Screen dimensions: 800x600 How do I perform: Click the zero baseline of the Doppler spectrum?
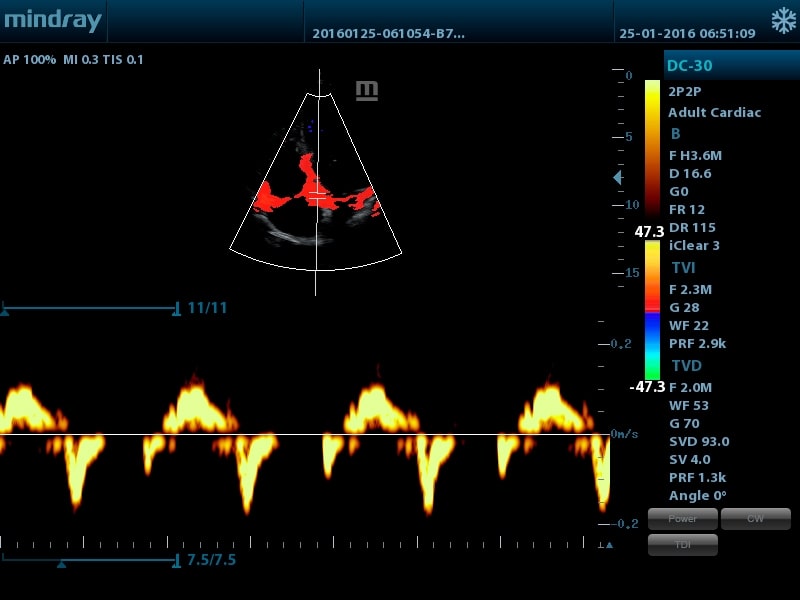(305, 435)
